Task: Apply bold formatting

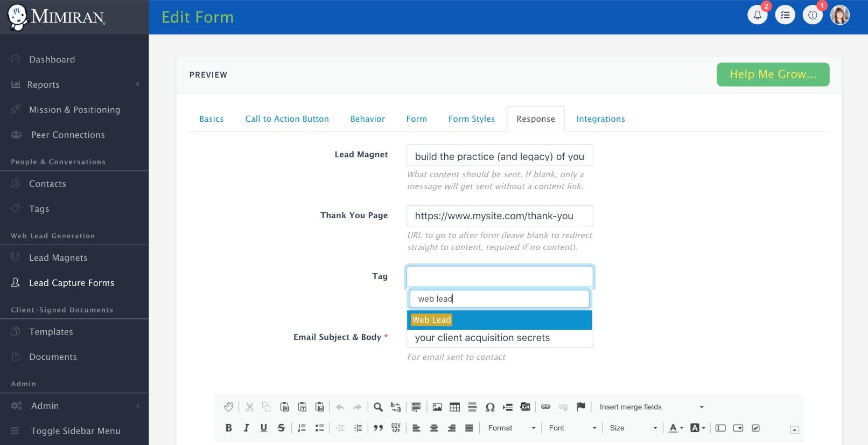Action: pos(228,428)
